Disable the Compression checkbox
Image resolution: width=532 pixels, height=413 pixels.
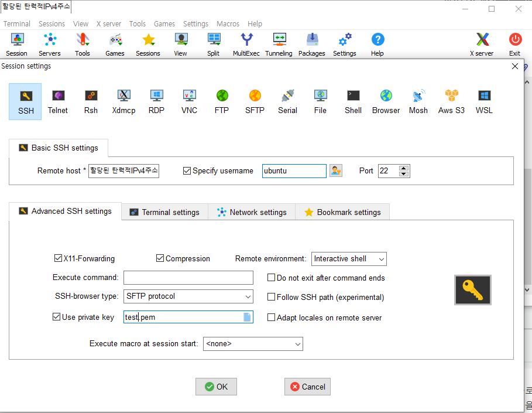pyautogui.click(x=160, y=258)
